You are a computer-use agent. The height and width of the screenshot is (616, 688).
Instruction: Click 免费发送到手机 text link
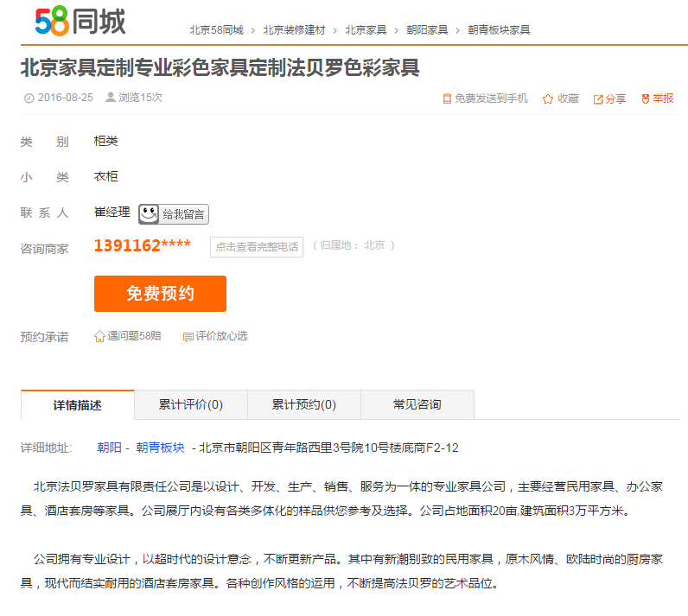click(x=491, y=98)
